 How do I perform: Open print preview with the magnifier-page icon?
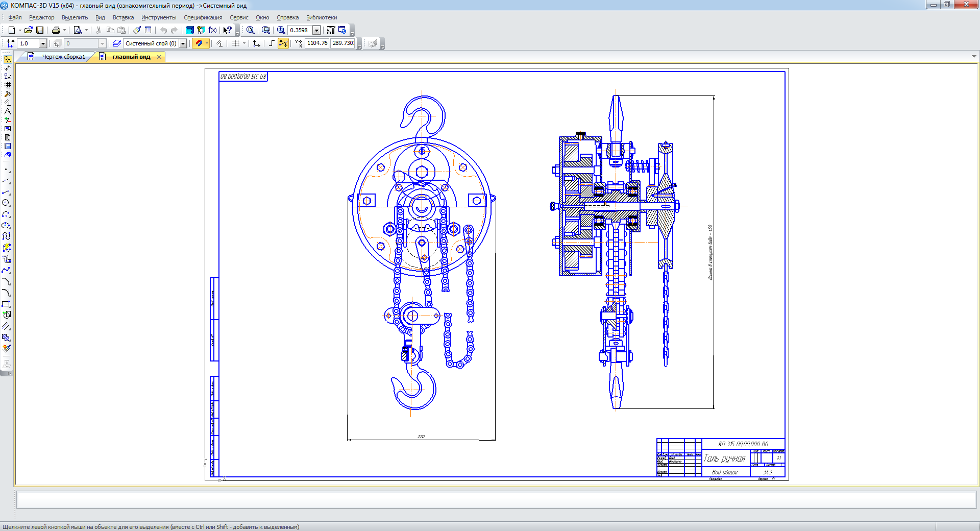point(78,30)
